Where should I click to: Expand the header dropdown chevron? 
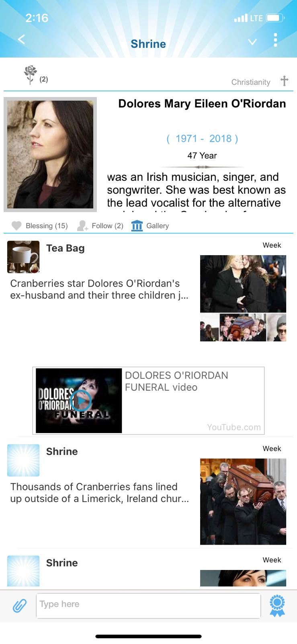(252, 41)
